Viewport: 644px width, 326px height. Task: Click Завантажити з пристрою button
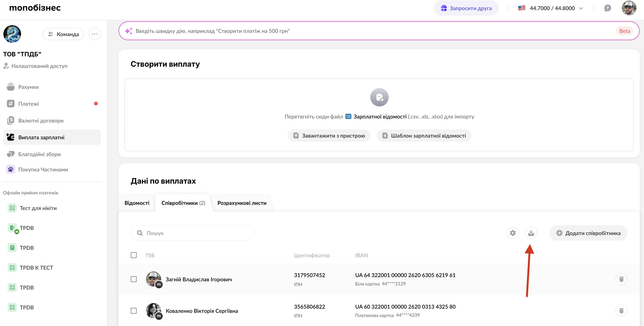click(329, 135)
